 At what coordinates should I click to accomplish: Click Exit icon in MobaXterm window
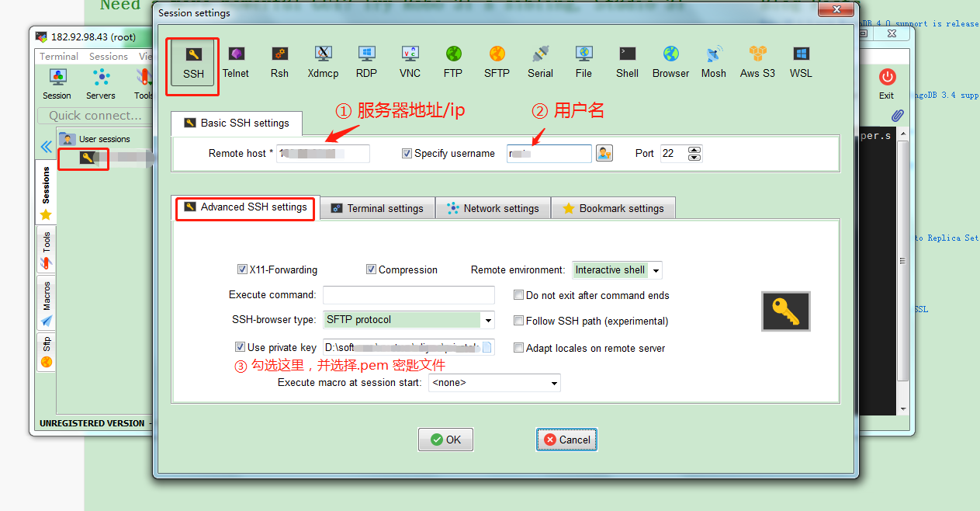tap(886, 84)
